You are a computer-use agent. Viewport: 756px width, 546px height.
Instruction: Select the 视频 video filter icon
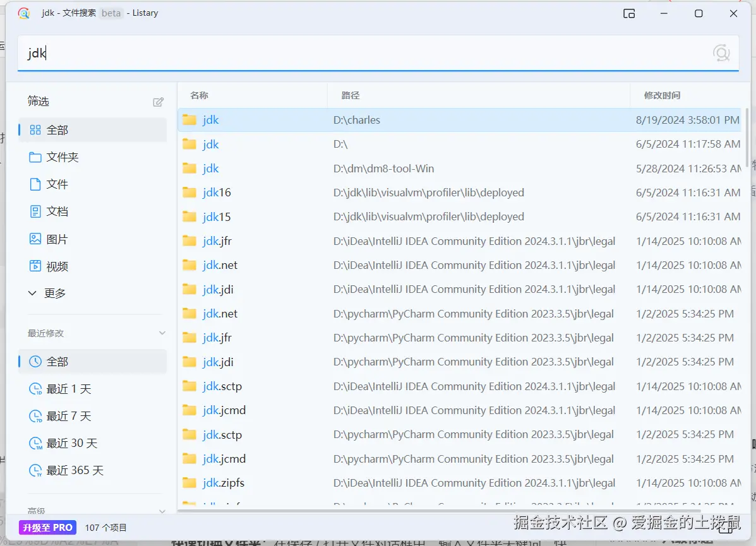point(35,266)
